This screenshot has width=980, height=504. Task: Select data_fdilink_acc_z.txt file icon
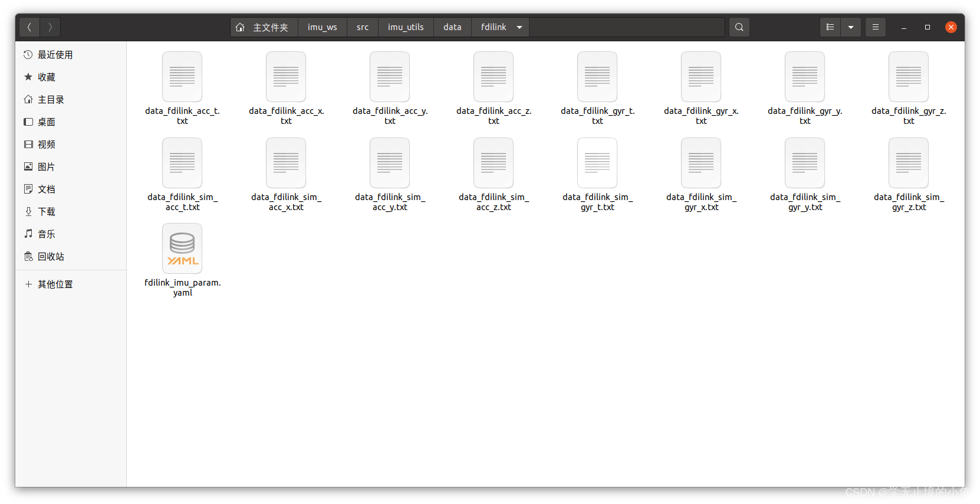(494, 77)
